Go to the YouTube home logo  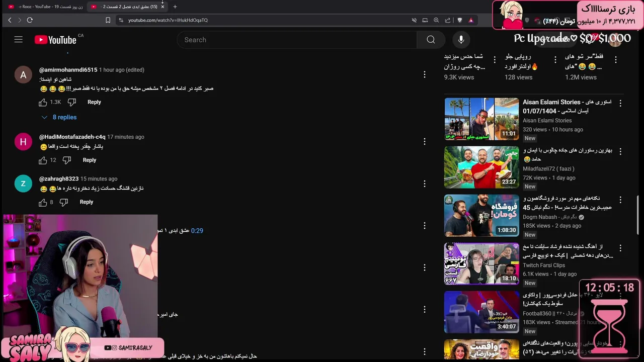(x=55, y=40)
